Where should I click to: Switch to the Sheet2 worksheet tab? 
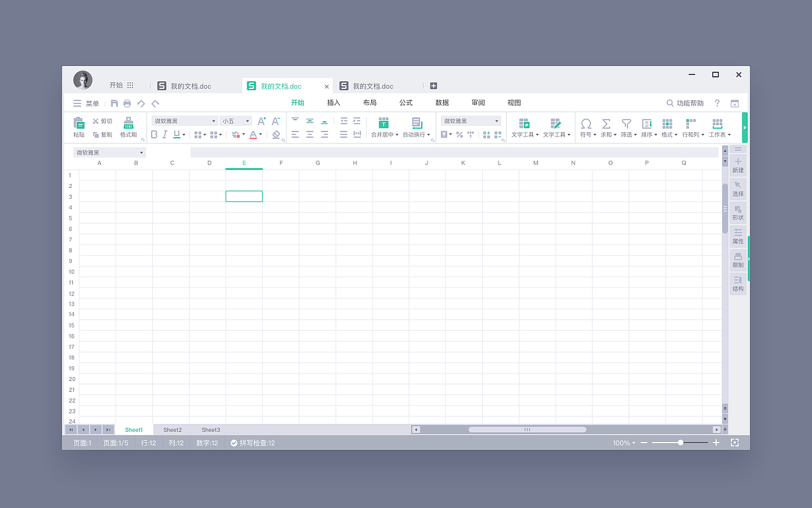point(173,430)
